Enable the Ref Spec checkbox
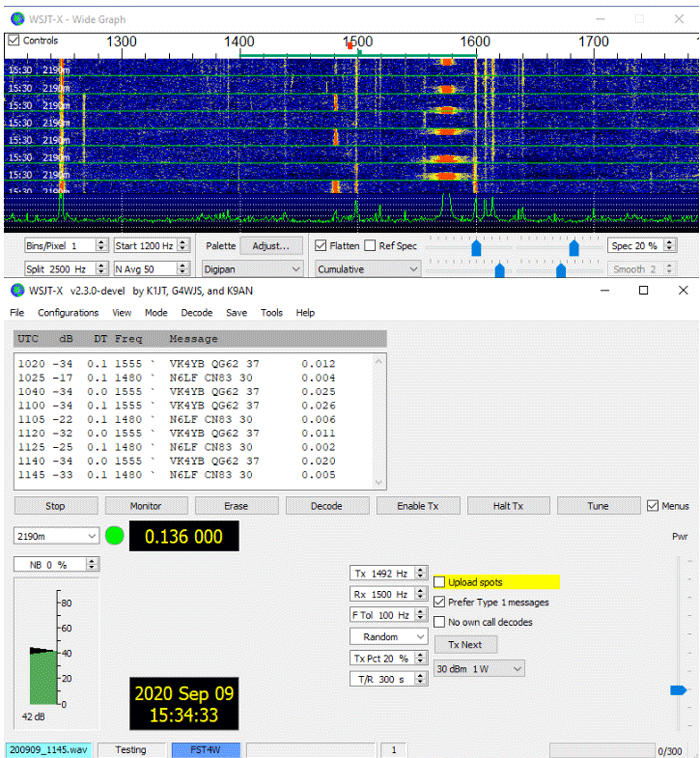The image size is (700, 758). (370, 246)
